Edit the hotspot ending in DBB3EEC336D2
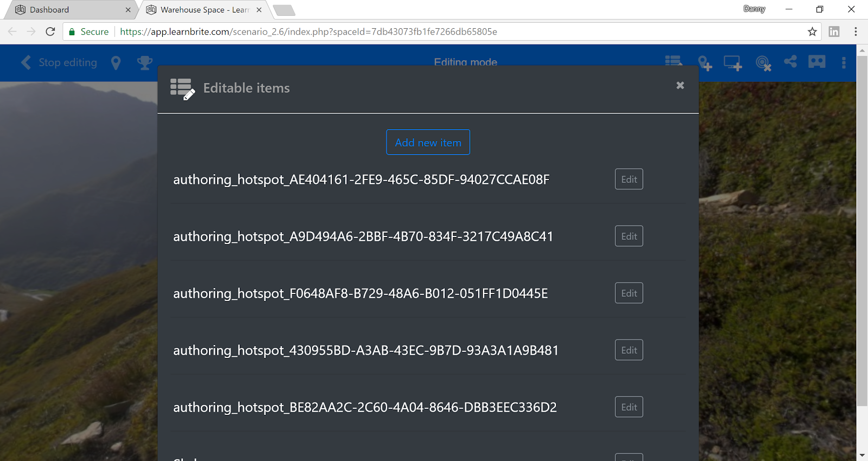The image size is (868, 461). [629, 407]
